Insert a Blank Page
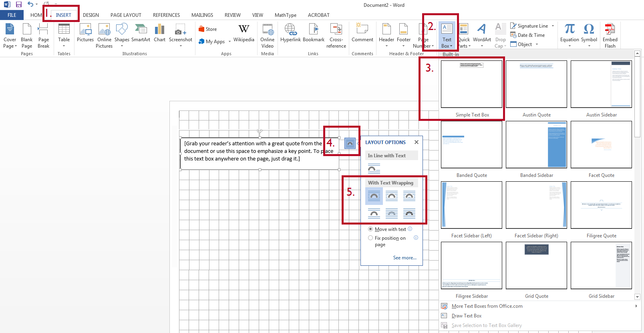 pos(27,36)
